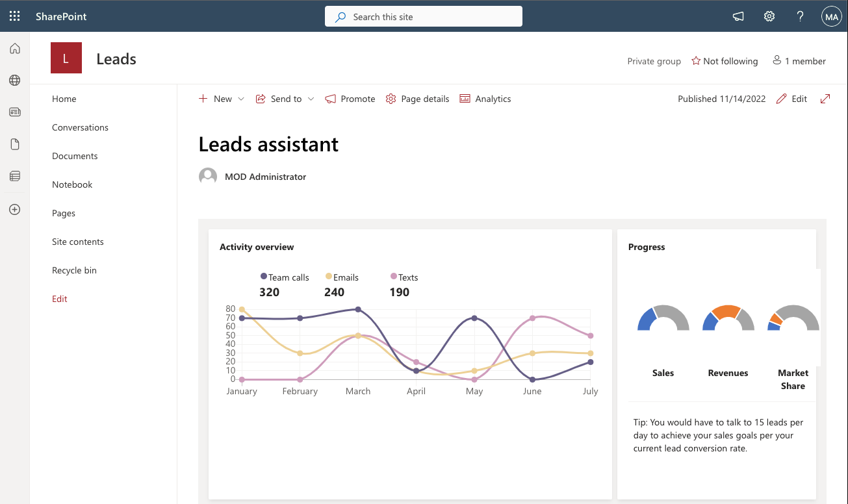Screen dimensions: 848x504
Task: View Analytics for this page
Action: pyautogui.click(x=485, y=99)
